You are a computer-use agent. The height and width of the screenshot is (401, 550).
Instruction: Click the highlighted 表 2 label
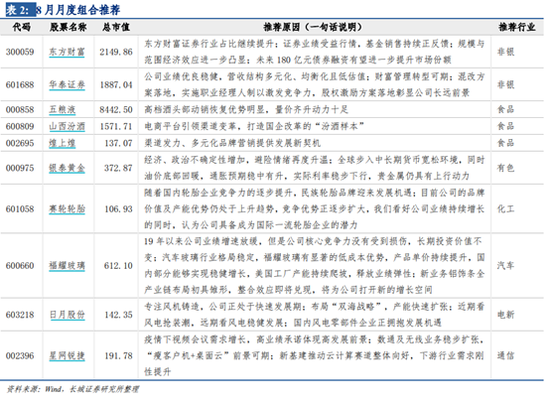(21, 10)
